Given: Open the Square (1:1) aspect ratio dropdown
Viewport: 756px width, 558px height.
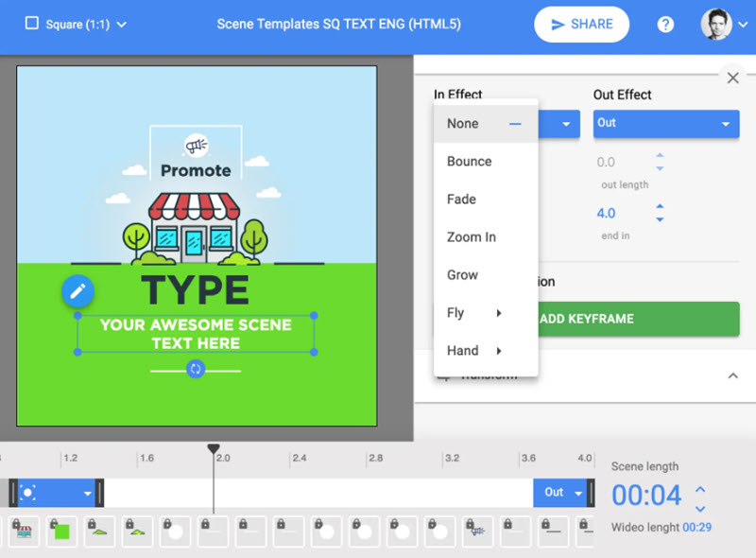Looking at the screenshot, I should [76, 24].
